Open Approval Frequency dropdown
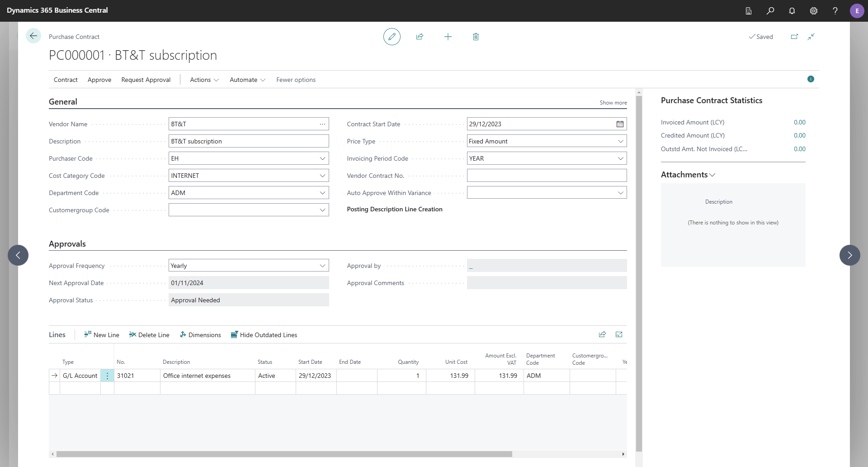 [322, 266]
